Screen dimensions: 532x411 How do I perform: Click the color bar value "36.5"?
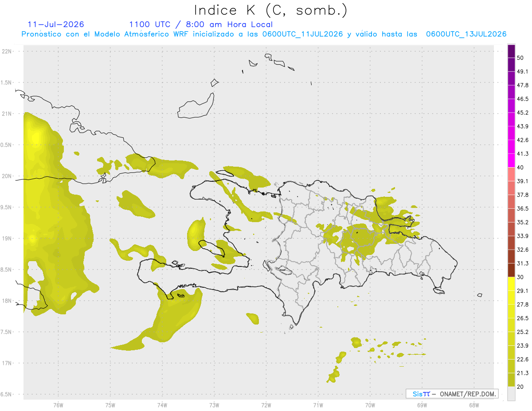(x=523, y=208)
